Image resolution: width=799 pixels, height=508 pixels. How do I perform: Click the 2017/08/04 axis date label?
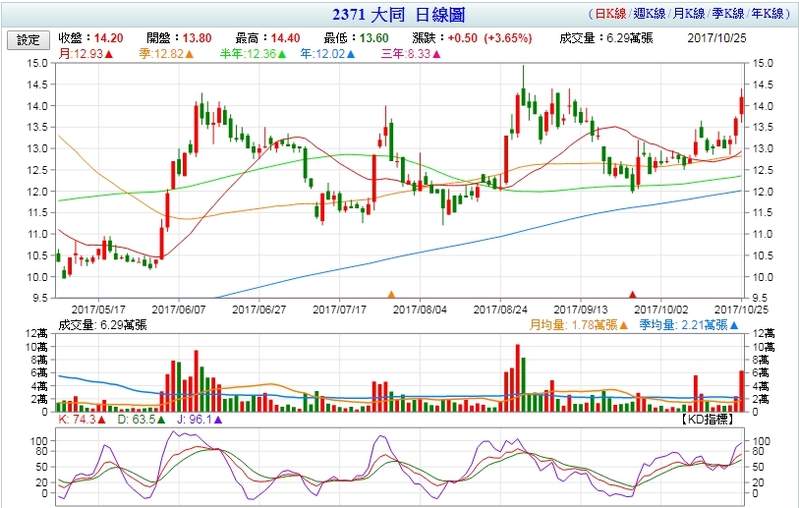[420, 309]
